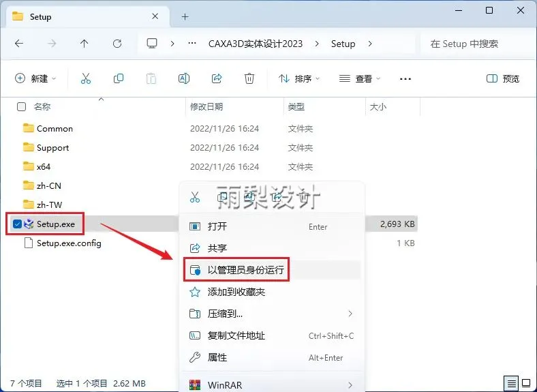537x392 pixels.
Task: Switch to details view in status bar
Action: click(x=511, y=382)
